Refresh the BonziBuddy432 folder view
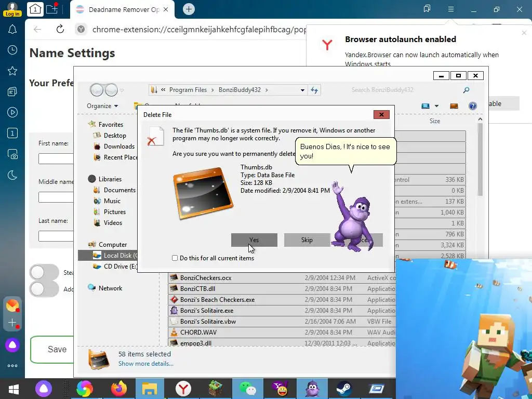 [314, 90]
